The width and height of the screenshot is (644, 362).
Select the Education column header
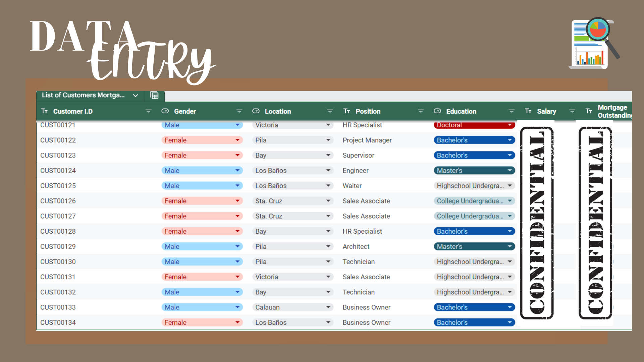click(461, 111)
